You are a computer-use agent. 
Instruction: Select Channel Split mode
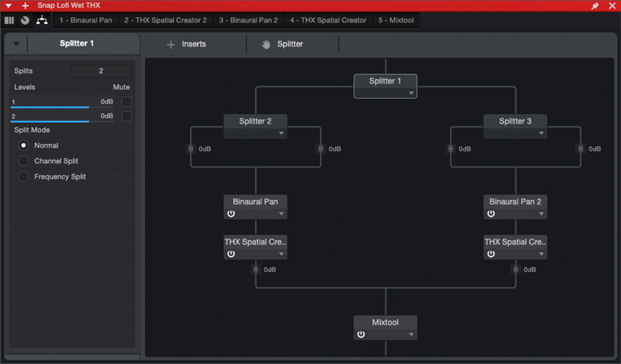[23, 161]
